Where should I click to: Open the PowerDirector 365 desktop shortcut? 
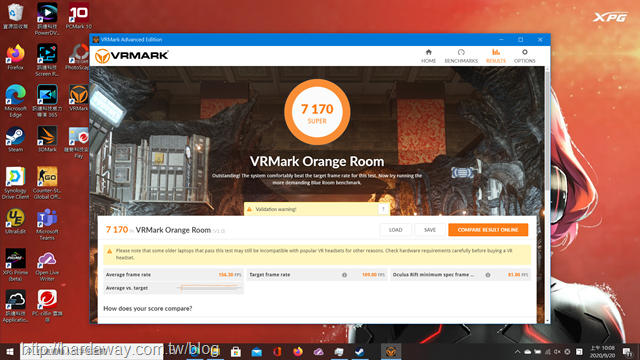47,101
